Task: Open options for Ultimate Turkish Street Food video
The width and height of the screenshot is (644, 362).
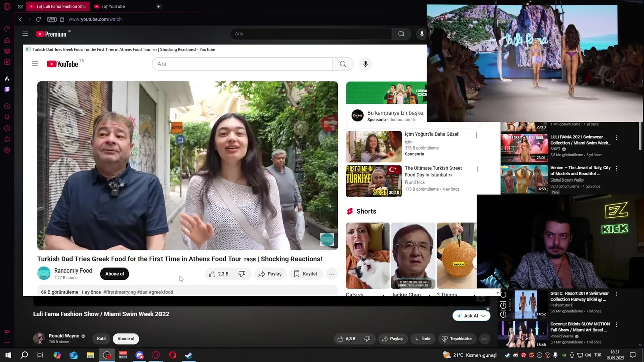Action: point(477,169)
